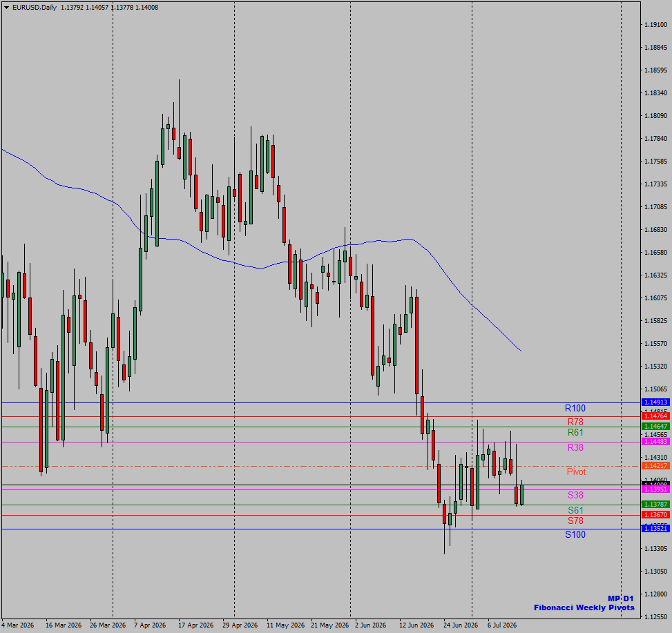Click the orange 1.14217 pivot price tag
Viewport: 672px width, 633px height.
tap(655, 465)
